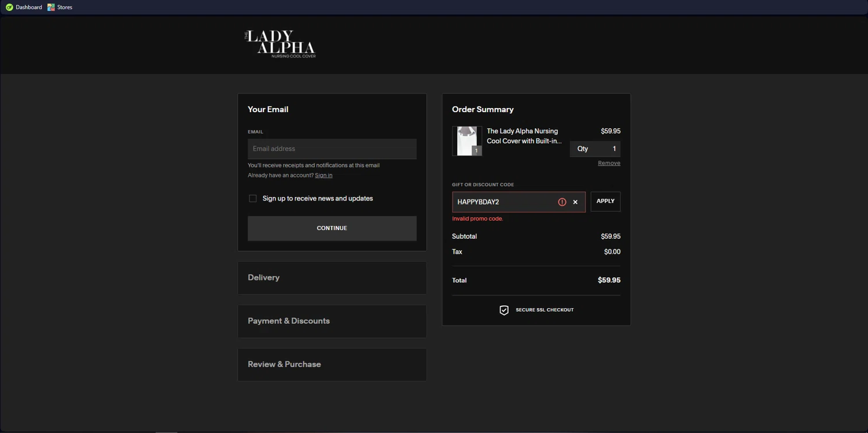Click the 'GIFT OR DISCOUNT CODE' label
This screenshot has width=868, height=433.
coord(483,184)
